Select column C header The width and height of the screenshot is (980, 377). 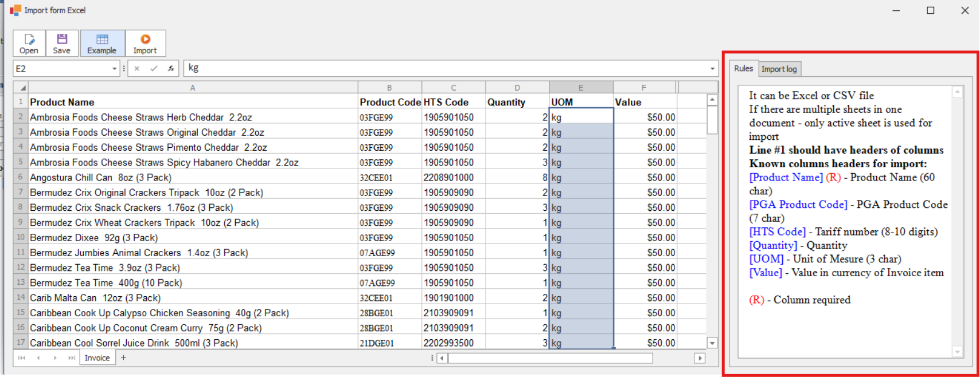click(x=453, y=88)
